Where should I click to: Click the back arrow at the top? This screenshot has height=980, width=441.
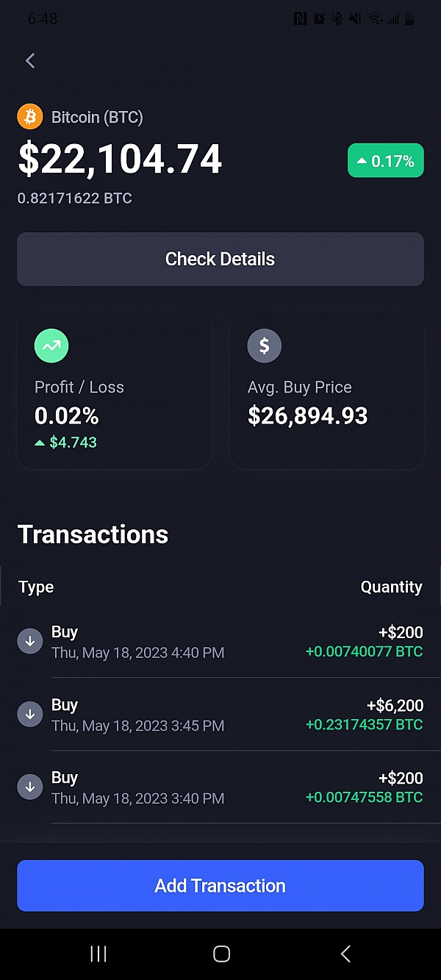[x=29, y=61]
